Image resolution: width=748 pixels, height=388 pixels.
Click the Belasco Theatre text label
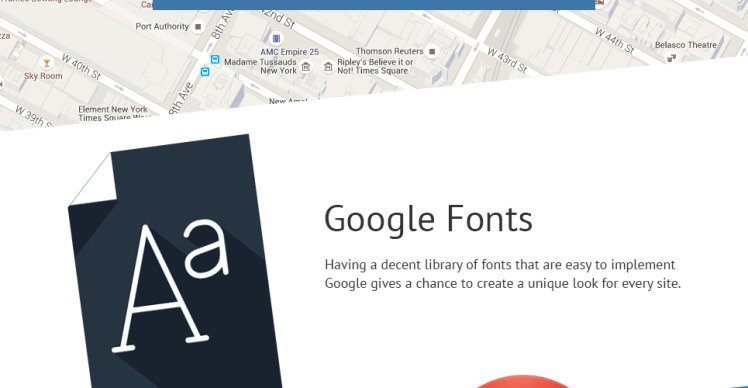pos(686,45)
